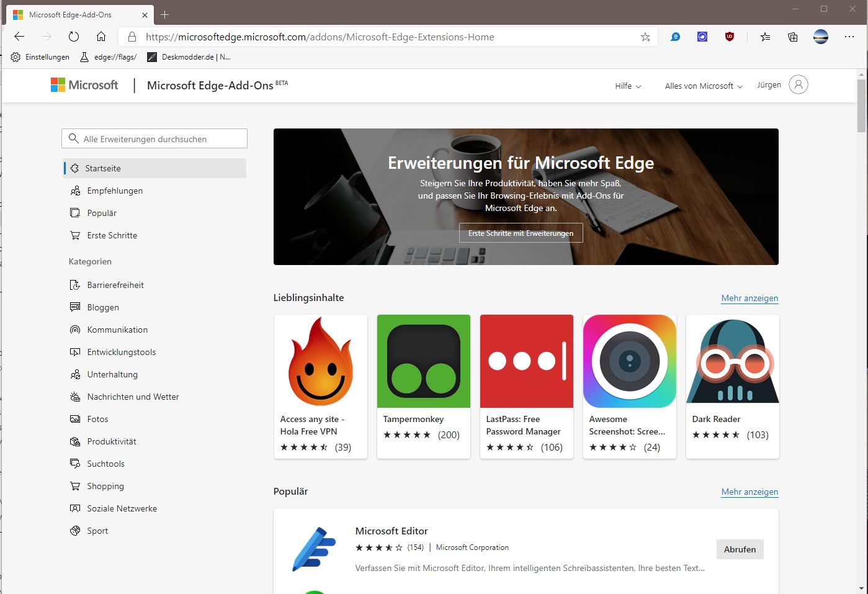Open the Barrierefreiheit category
The height and width of the screenshot is (594, 868).
[115, 285]
